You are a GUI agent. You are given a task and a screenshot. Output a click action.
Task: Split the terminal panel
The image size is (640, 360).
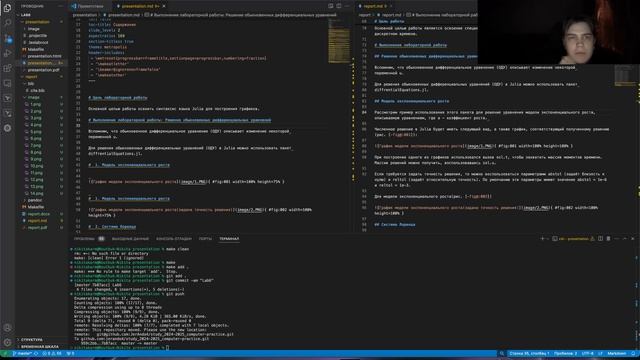click(600, 238)
